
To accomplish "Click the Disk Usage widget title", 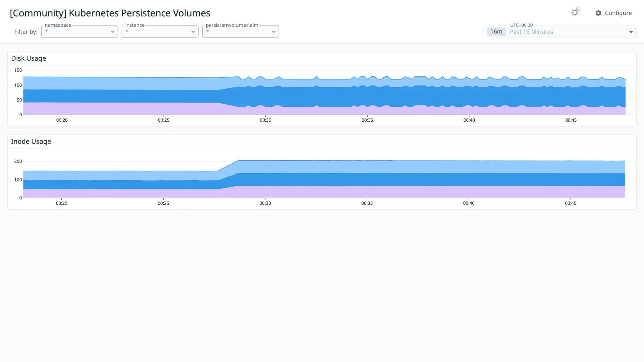I will [29, 58].
